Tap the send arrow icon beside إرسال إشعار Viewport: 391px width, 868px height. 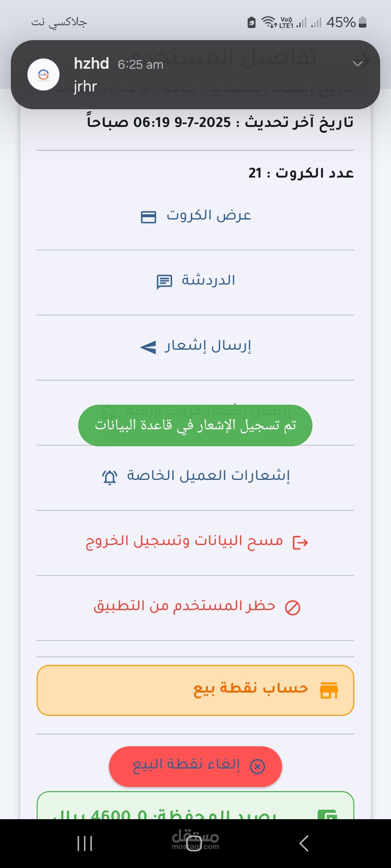pyautogui.click(x=148, y=347)
